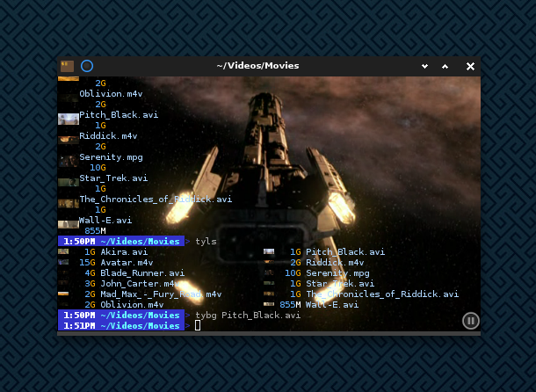
Task: Maximize the window using the up chevron
Action: tap(445, 66)
